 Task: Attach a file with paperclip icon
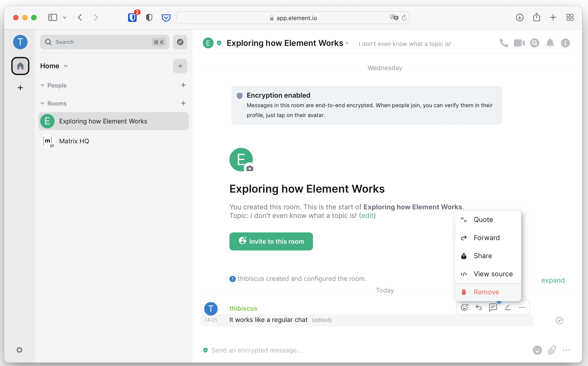(552, 350)
